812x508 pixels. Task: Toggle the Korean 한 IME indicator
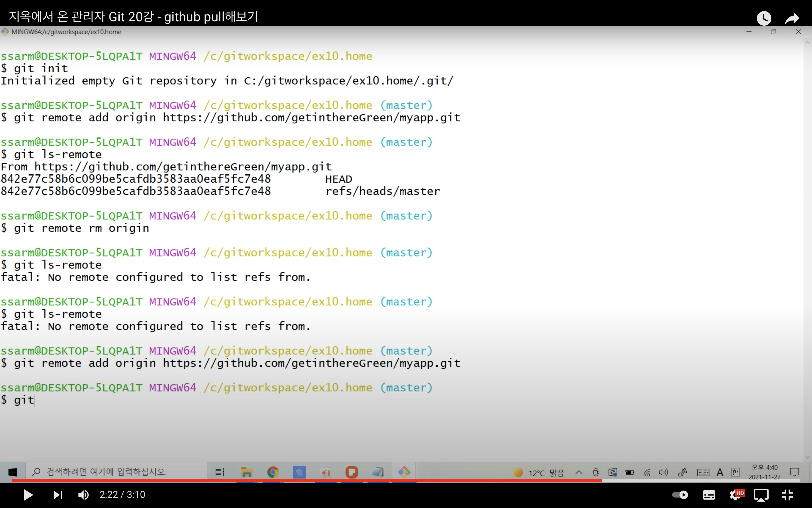735,472
